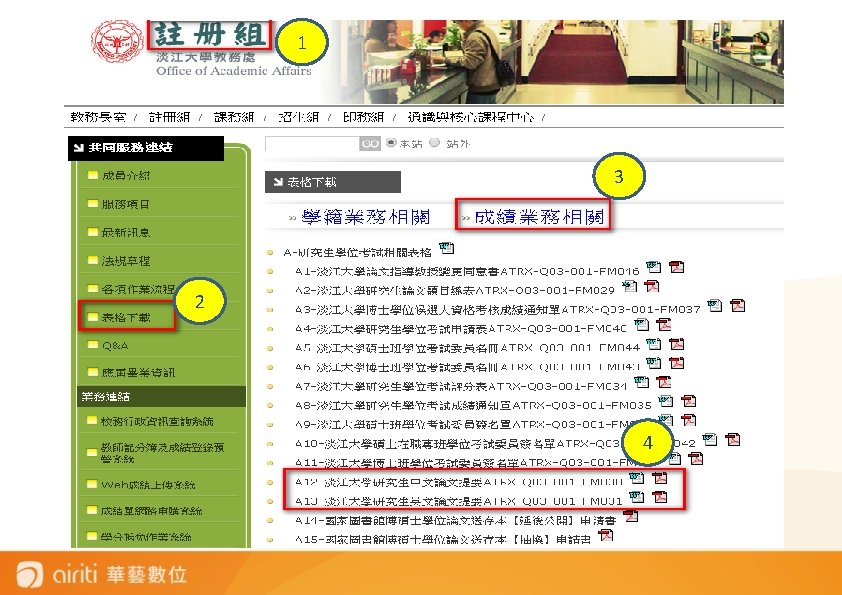Select the 本站 search scope radio button
The width and height of the screenshot is (842, 595).
tap(391, 142)
